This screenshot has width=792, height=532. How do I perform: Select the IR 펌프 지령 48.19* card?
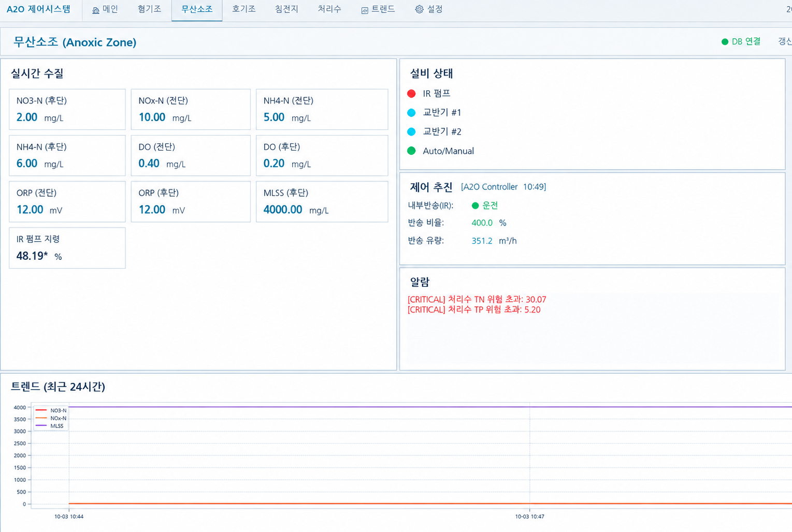(67, 248)
